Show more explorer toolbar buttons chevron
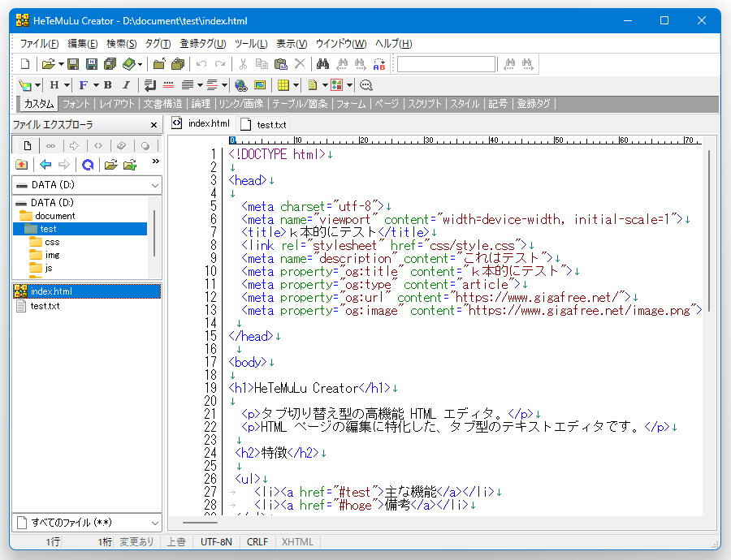 coord(156,162)
